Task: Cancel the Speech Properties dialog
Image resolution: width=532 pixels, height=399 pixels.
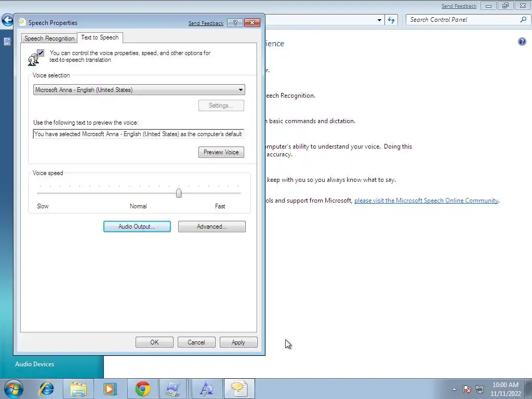Action: coord(196,342)
